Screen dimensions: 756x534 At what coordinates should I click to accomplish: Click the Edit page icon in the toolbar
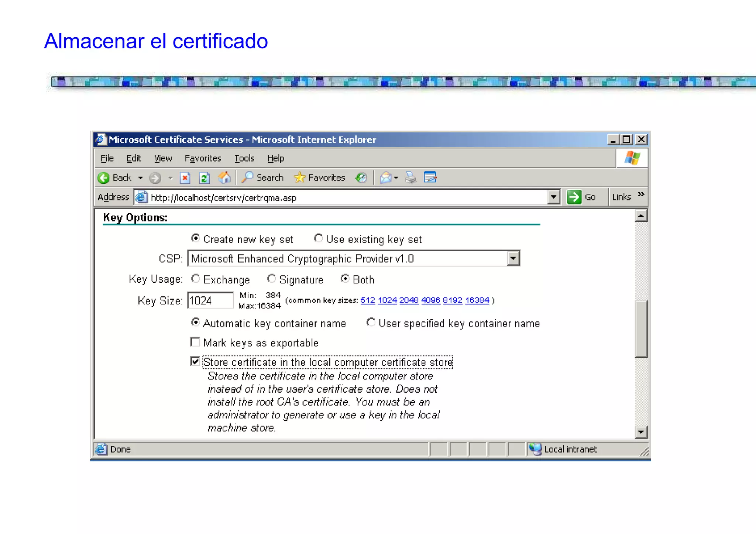coord(430,178)
